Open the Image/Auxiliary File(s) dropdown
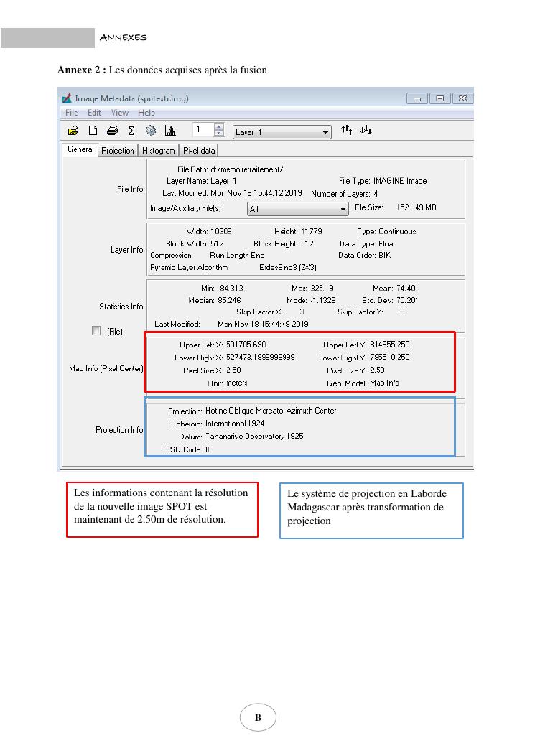 [x=343, y=209]
